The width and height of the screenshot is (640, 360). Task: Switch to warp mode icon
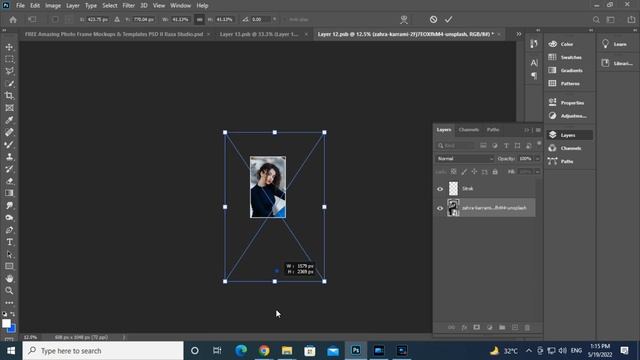pos(404,20)
